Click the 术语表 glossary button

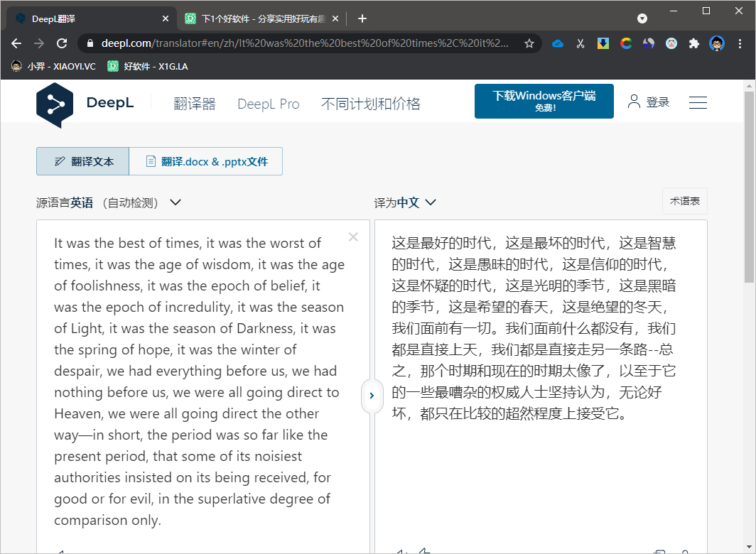coord(684,201)
